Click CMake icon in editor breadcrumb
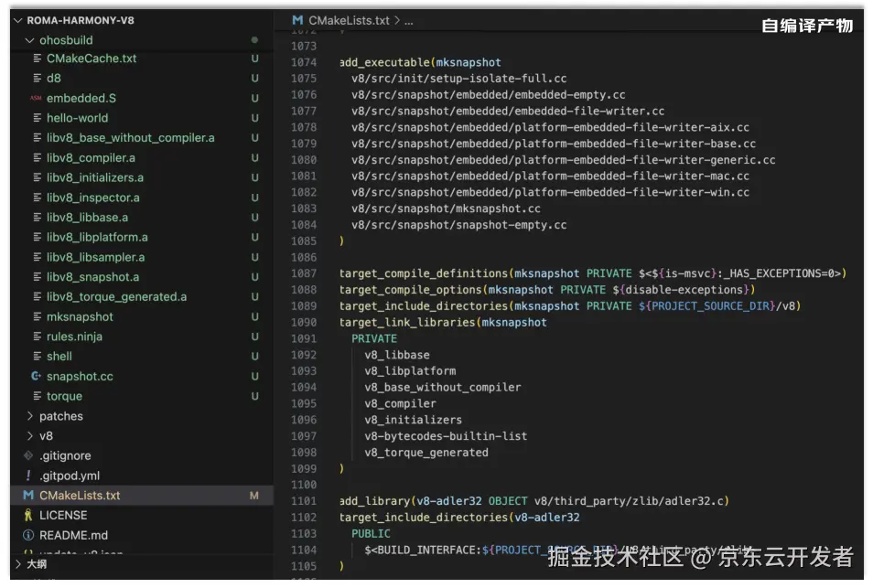 point(298,21)
